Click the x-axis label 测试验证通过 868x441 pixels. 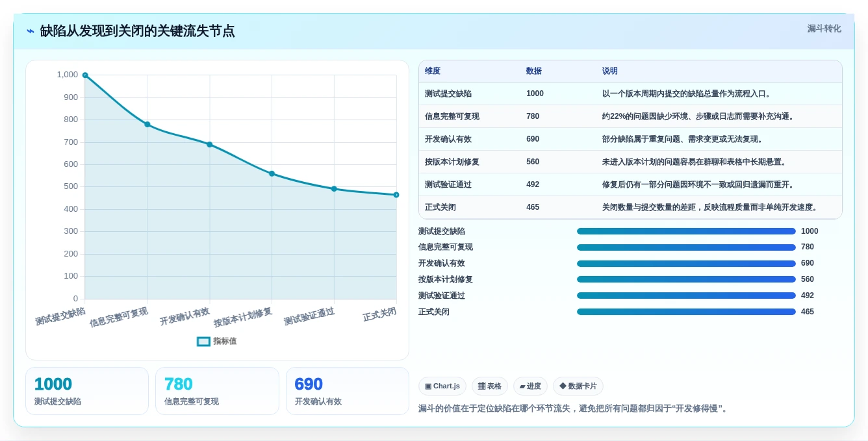point(309,316)
